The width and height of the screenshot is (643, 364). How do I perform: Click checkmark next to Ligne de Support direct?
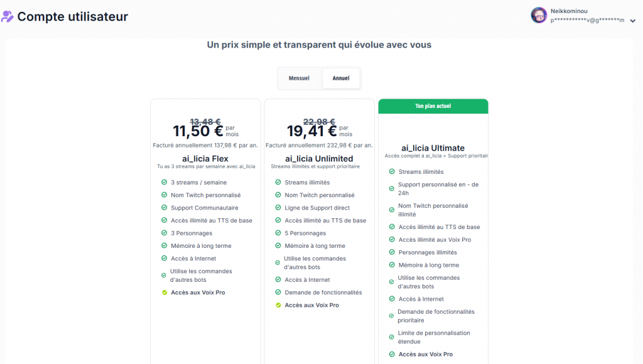278,208
